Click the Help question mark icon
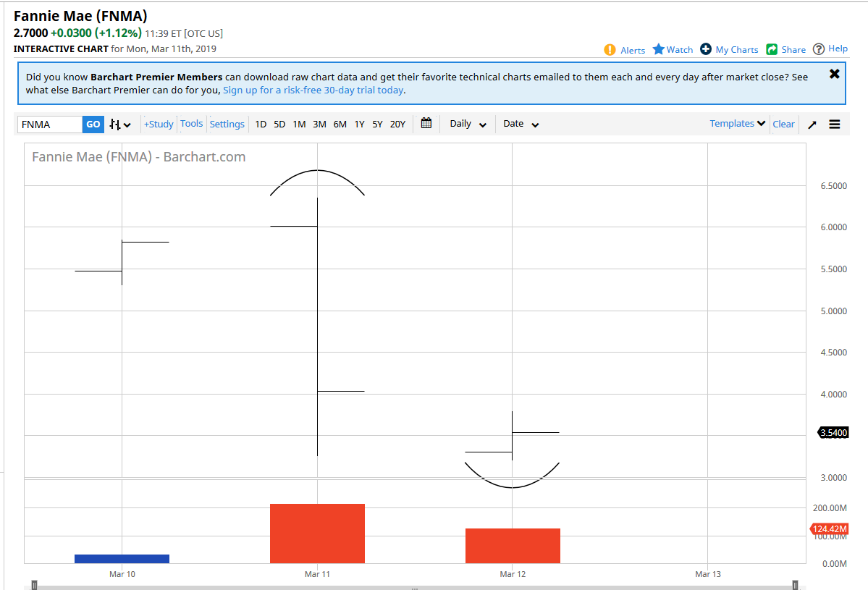 [x=819, y=49]
